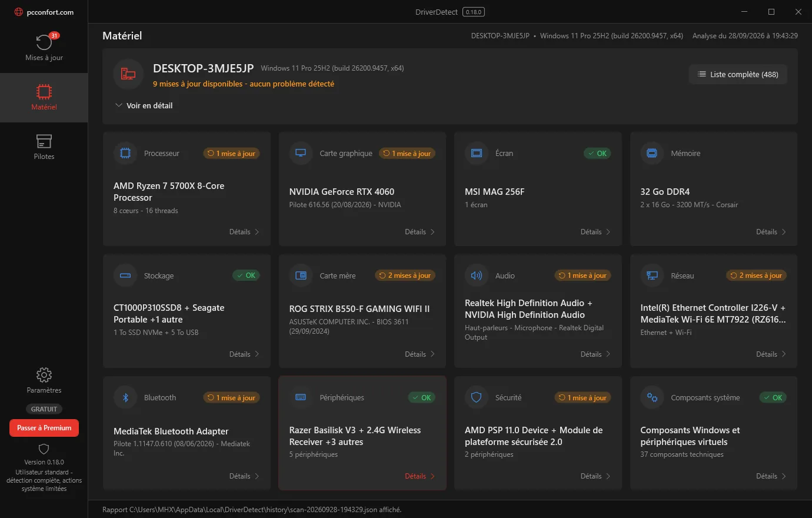
Task: Expand Détails on the Mémoire card
Action: click(x=771, y=232)
